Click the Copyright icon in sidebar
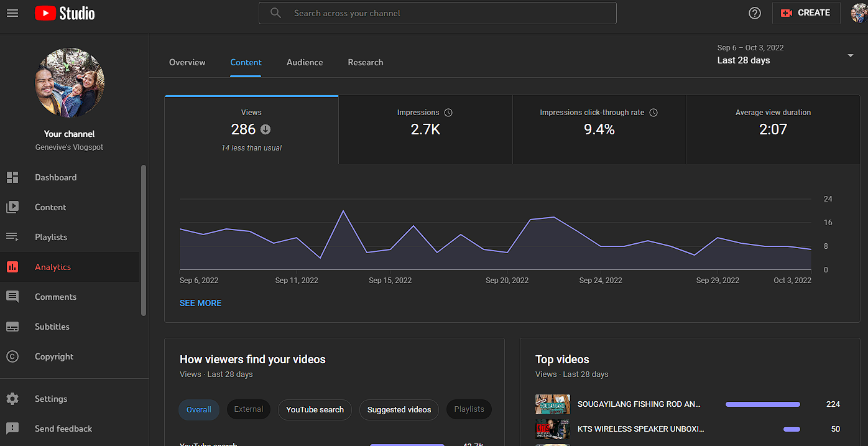 [x=12, y=356]
